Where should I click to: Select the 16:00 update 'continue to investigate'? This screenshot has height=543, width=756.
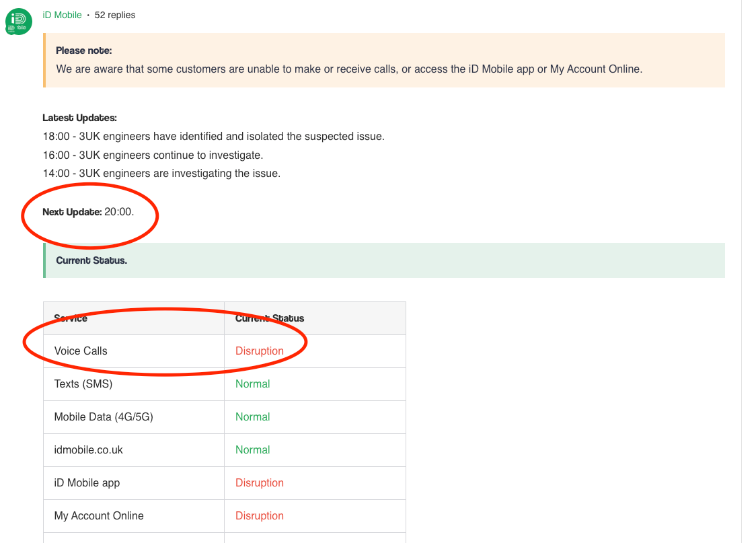[153, 155]
